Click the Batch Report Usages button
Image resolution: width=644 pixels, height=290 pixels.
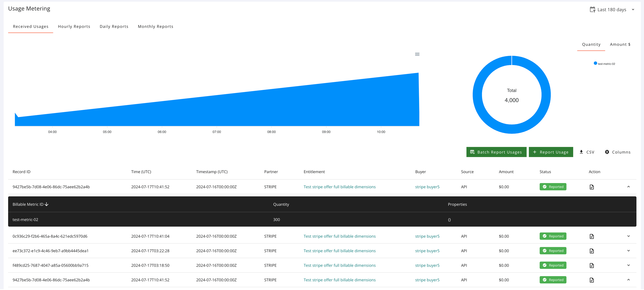click(496, 152)
